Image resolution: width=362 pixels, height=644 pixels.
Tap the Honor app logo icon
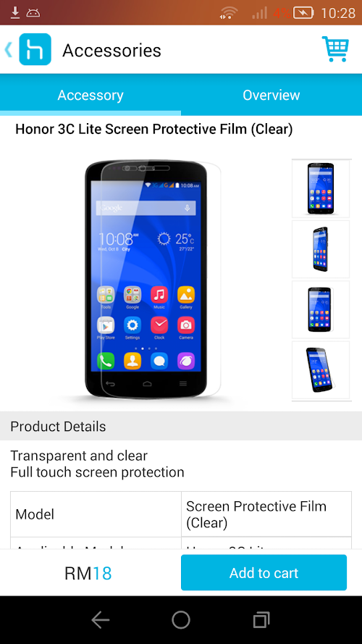click(35, 49)
